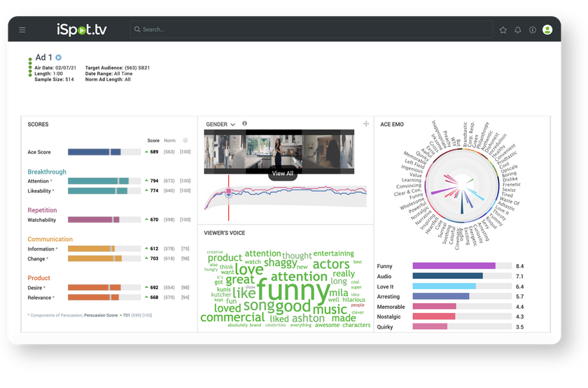Open the user profile avatar
This screenshot has height=388, width=588.
tap(547, 30)
